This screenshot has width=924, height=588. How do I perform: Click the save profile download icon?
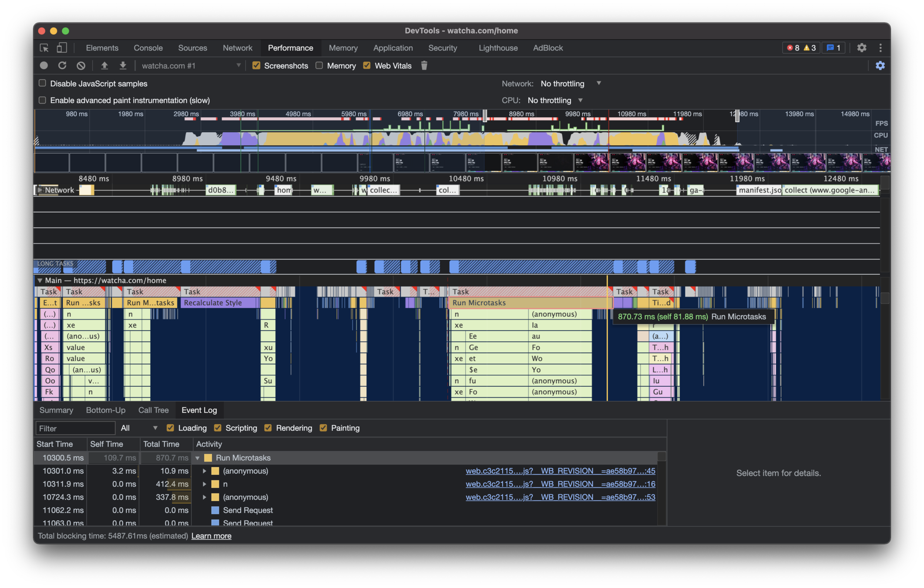click(x=123, y=65)
